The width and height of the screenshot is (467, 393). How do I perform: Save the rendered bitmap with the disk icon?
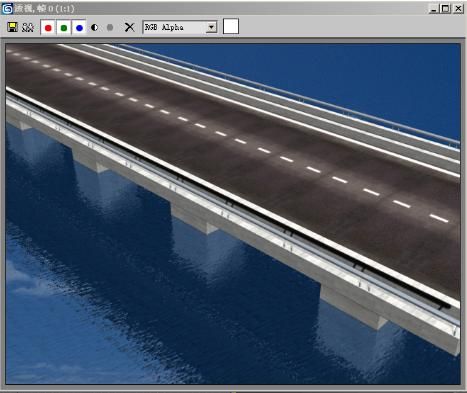point(13,27)
